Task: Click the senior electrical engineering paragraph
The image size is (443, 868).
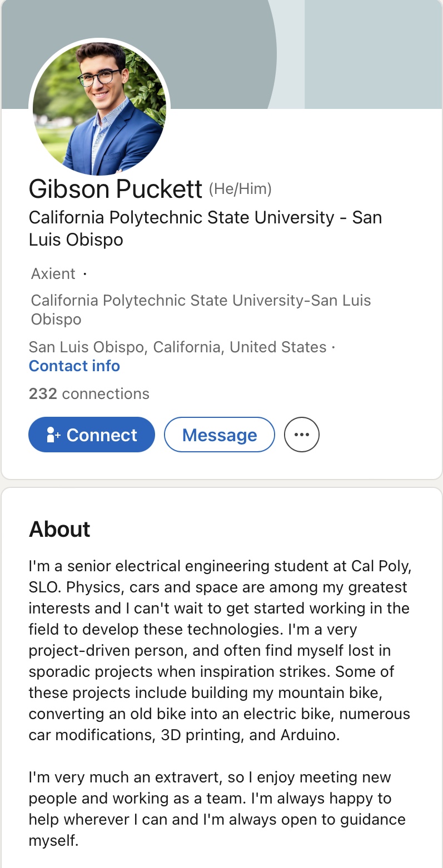Action: (x=220, y=650)
